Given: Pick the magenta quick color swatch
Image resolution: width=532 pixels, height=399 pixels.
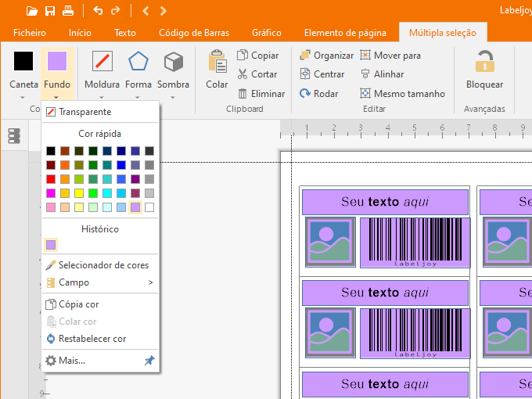Looking at the screenshot, I should click(51, 193).
